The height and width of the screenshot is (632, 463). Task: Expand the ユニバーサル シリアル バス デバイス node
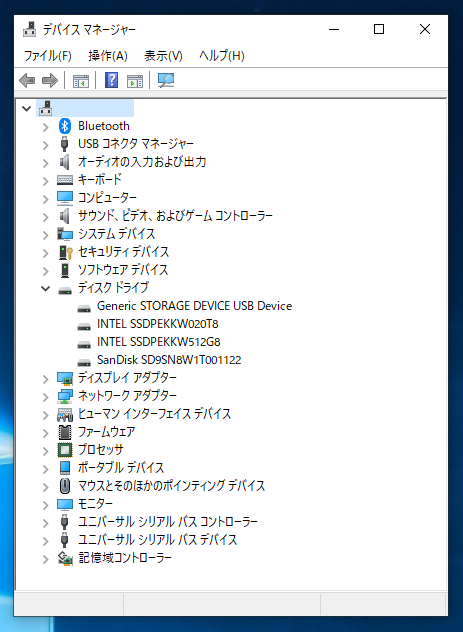pos(46,541)
